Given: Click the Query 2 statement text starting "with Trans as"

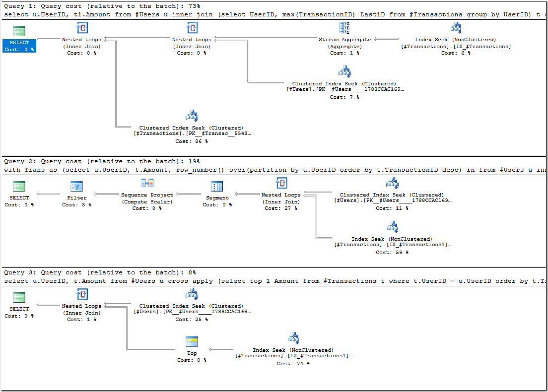Looking at the screenshot, I should click(x=273, y=170).
